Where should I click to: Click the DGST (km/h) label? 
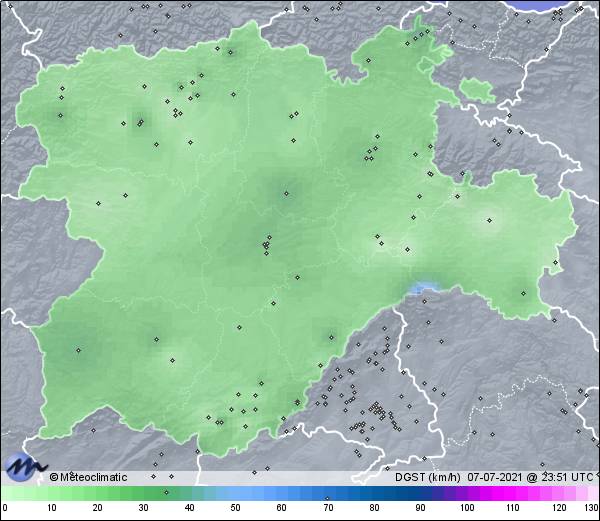pos(428,477)
